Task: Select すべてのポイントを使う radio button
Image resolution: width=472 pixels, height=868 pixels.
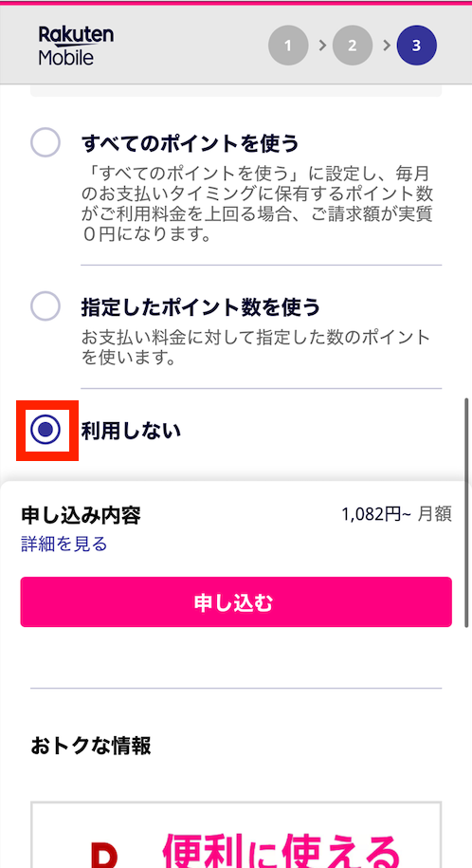Action: 45,143
